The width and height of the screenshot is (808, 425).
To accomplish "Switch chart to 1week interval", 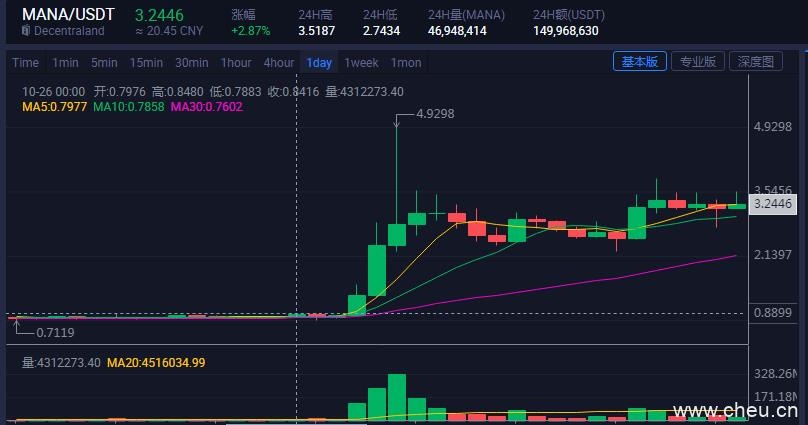I will coord(361,63).
